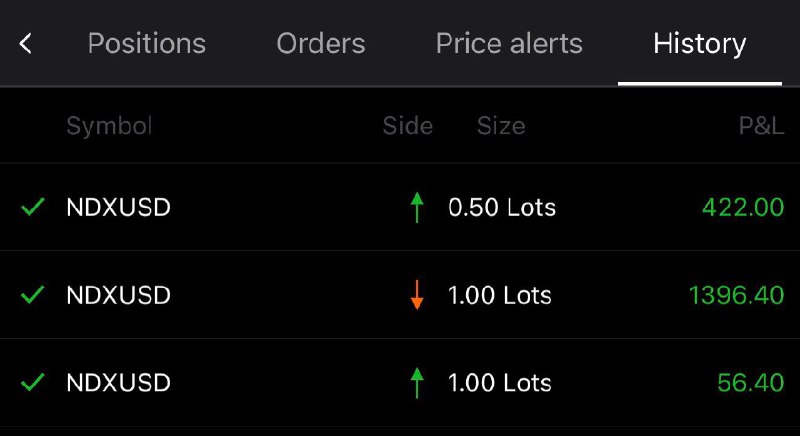Click green buy arrow on 0.50 Lots trade
Viewport: 800px width, 436px height.
coord(417,208)
